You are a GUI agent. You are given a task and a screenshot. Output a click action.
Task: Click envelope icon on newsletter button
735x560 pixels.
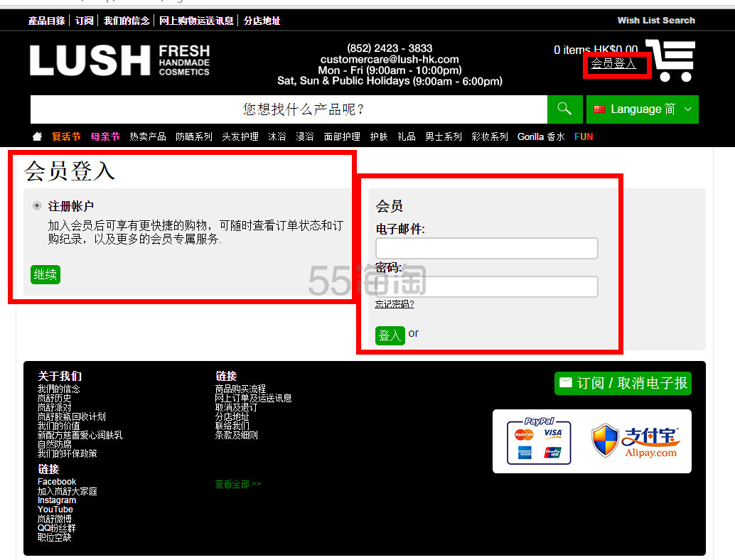pos(566,382)
